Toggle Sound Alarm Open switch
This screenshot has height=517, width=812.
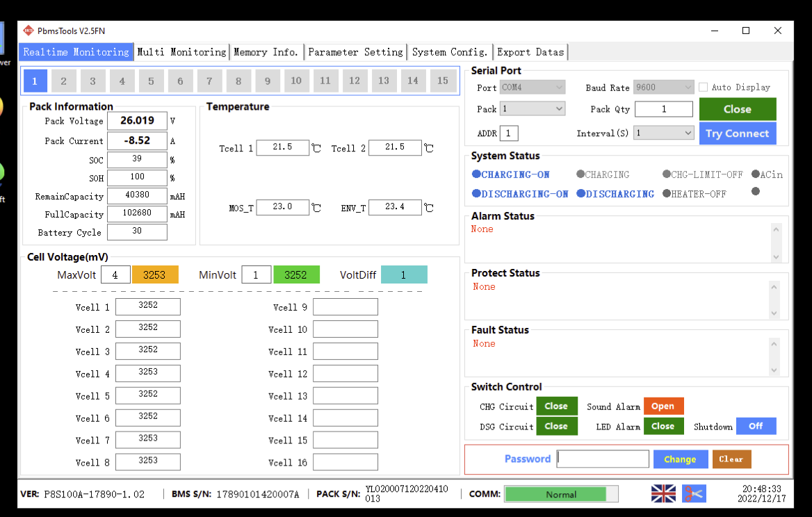tap(663, 407)
